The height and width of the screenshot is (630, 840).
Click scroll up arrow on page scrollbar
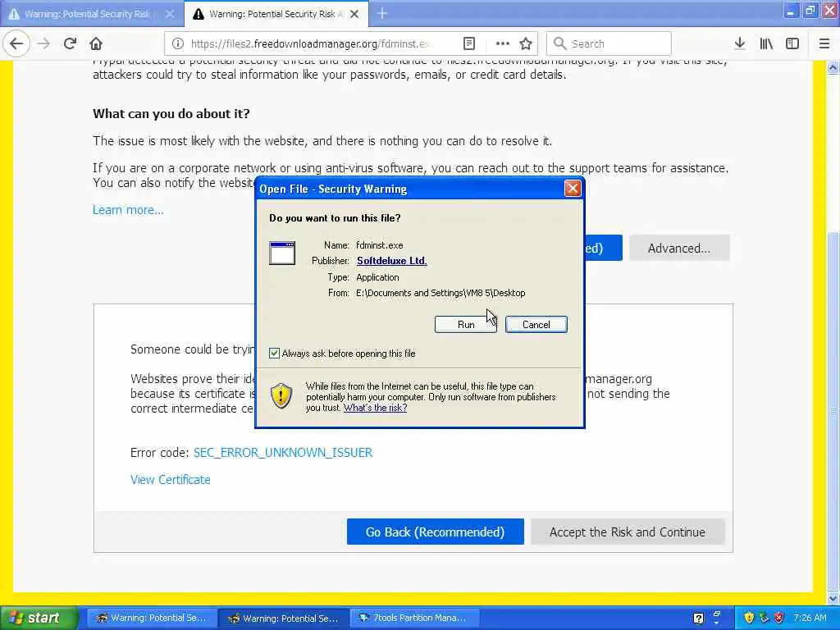[833, 67]
